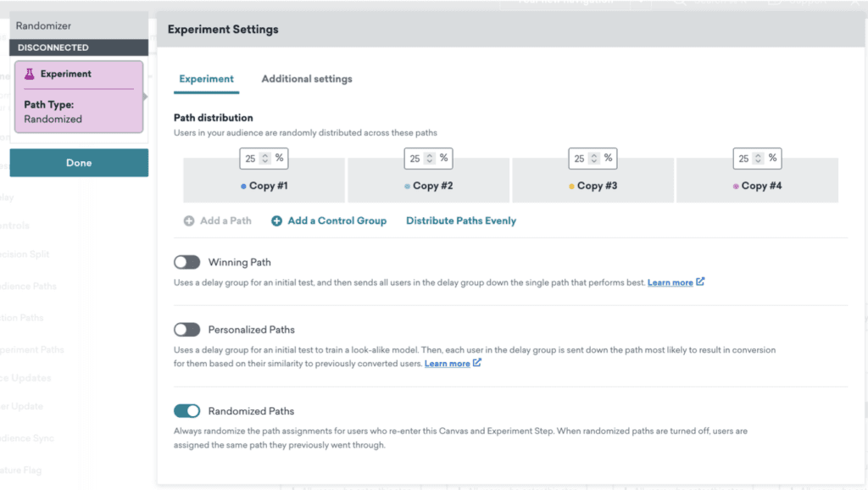The height and width of the screenshot is (490, 868).
Task: Click the plus icon beside Add a Control Group
Action: [x=276, y=221]
